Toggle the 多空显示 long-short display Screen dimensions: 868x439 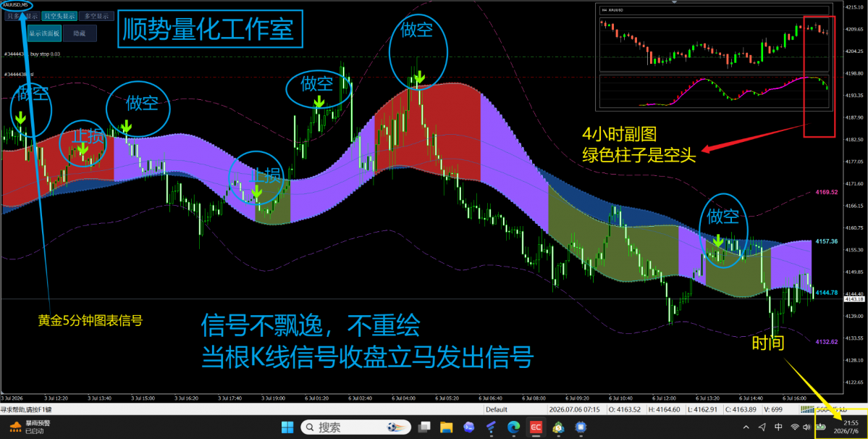point(96,16)
